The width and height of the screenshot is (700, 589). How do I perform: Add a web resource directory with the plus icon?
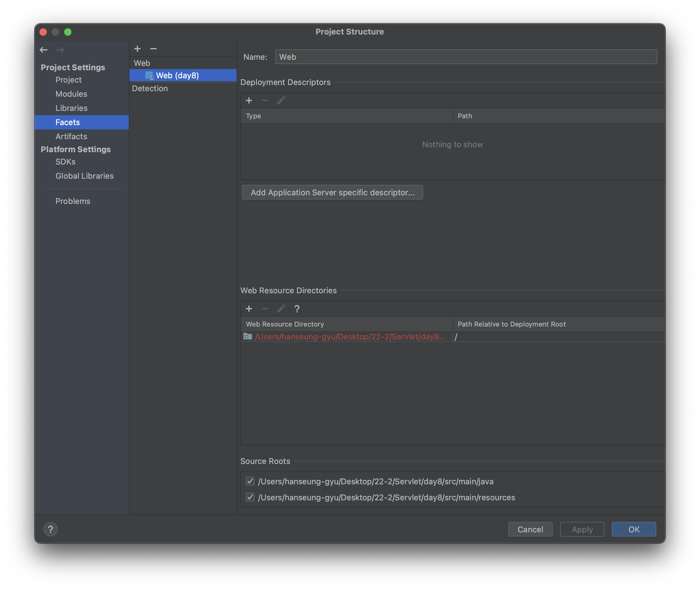249,309
